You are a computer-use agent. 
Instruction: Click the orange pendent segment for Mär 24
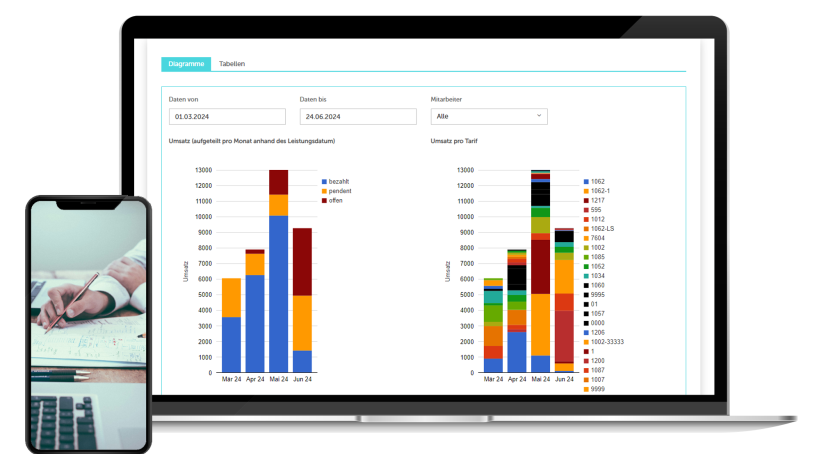[x=231, y=297]
